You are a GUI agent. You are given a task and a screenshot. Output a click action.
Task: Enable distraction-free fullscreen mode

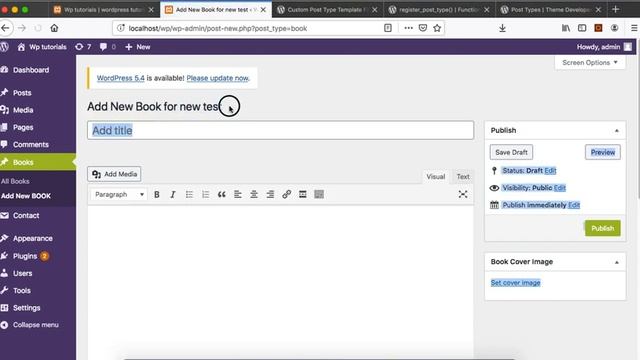point(463,194)
